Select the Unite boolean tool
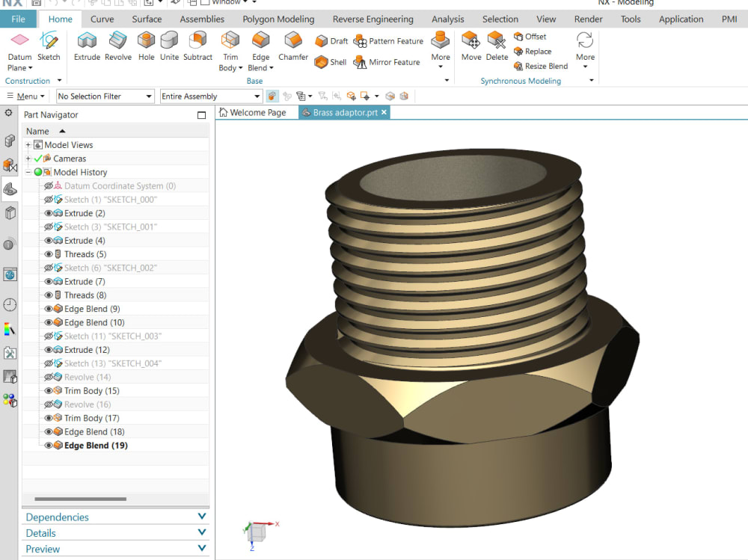748x560 pixels. click(x=169, y=46)
